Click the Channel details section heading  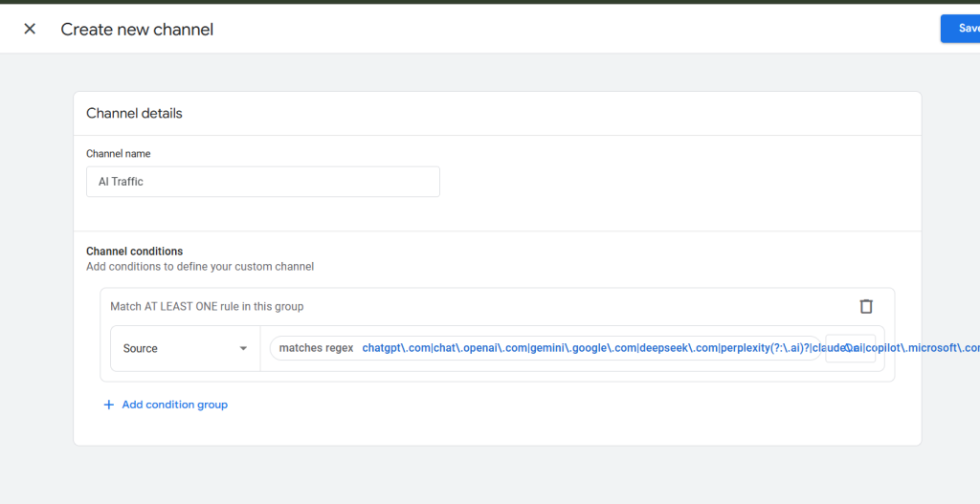click(134, 113)
